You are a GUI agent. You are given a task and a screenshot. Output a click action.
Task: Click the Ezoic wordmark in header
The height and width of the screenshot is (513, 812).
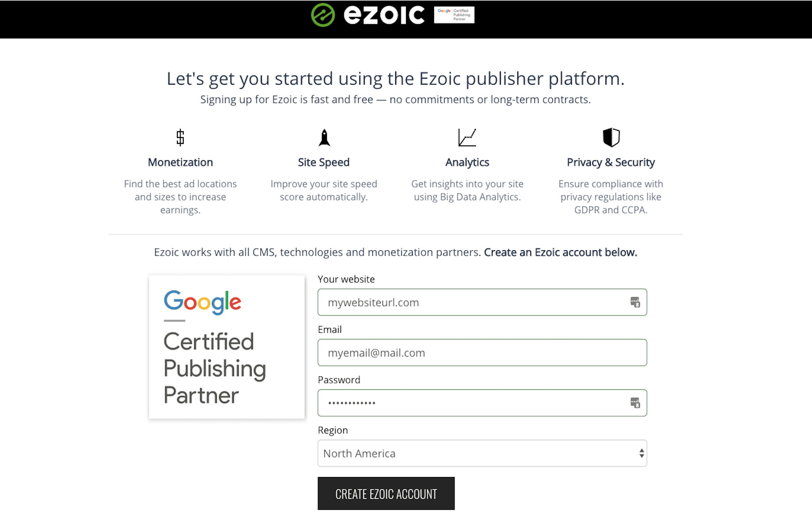point(384,15)
